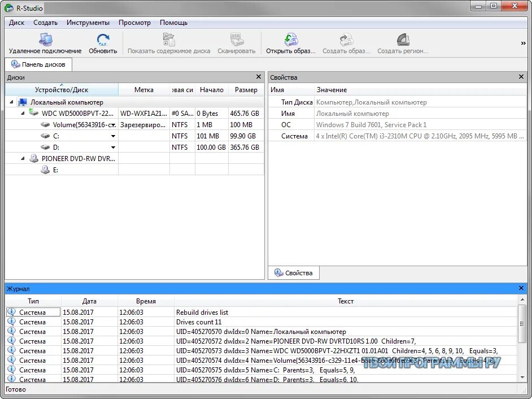Viewport: 532px width, 399px height.
Task: Open dropdown arrow next to Volume{56343916
Action: pos(114,125)
